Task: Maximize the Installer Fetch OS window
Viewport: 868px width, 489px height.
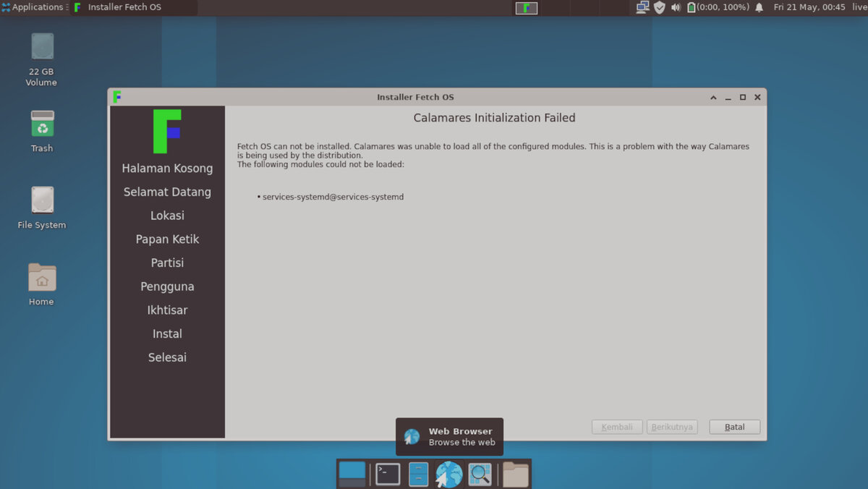Action: 743,97
